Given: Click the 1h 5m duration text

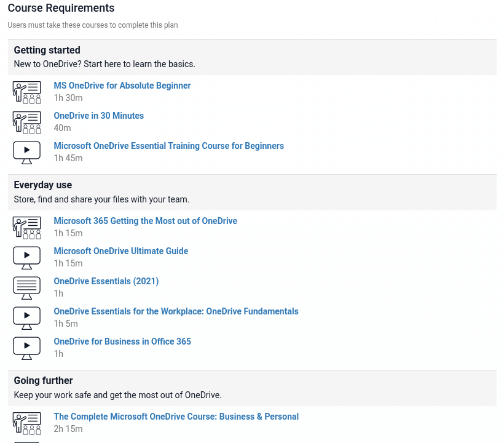Looking at the screenshot, I should click(x=66, y=324).
